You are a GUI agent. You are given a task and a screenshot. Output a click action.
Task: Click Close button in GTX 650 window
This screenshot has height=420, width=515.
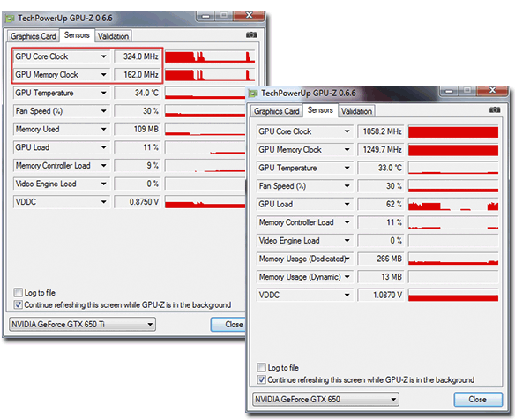[x=478, y=400]
